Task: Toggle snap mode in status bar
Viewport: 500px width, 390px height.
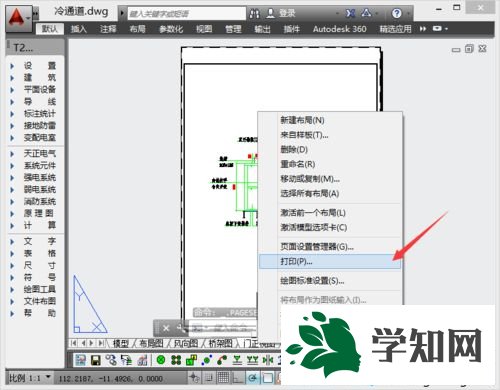Action: (209, 378)
